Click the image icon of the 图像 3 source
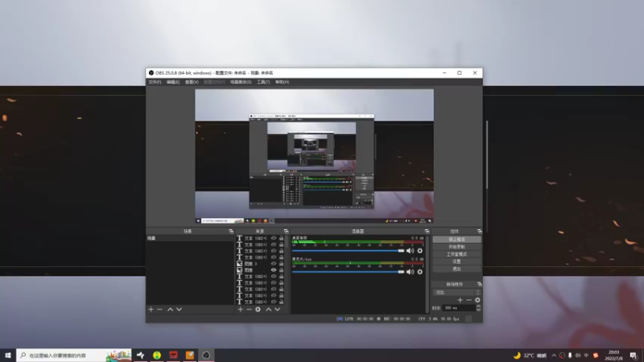 (x=239, y=264)
